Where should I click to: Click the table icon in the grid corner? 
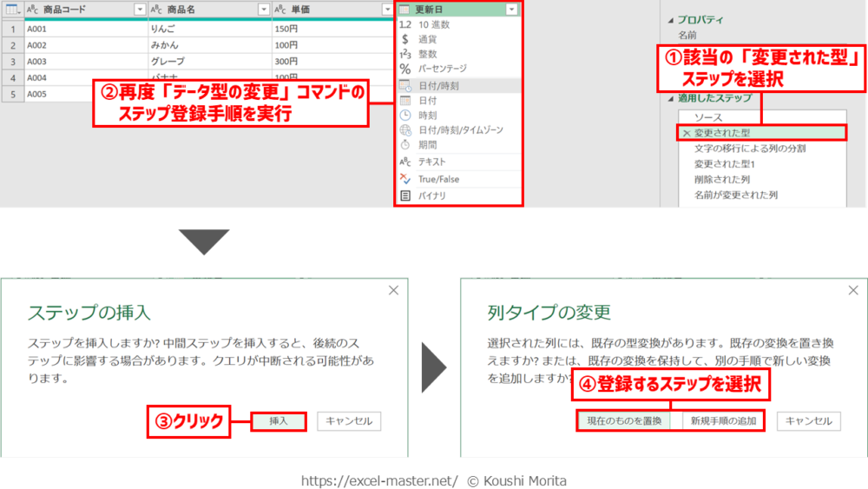12,9
